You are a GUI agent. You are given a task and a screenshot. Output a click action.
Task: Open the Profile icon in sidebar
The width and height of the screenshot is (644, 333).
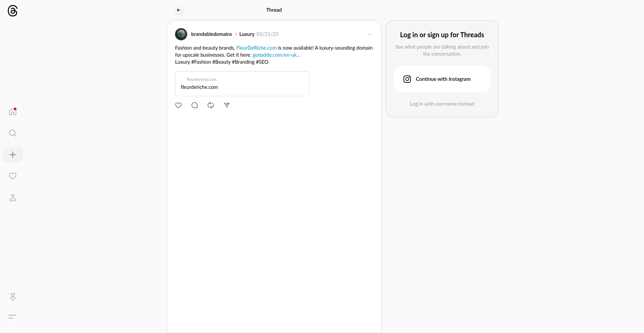[x=13, y=198]
